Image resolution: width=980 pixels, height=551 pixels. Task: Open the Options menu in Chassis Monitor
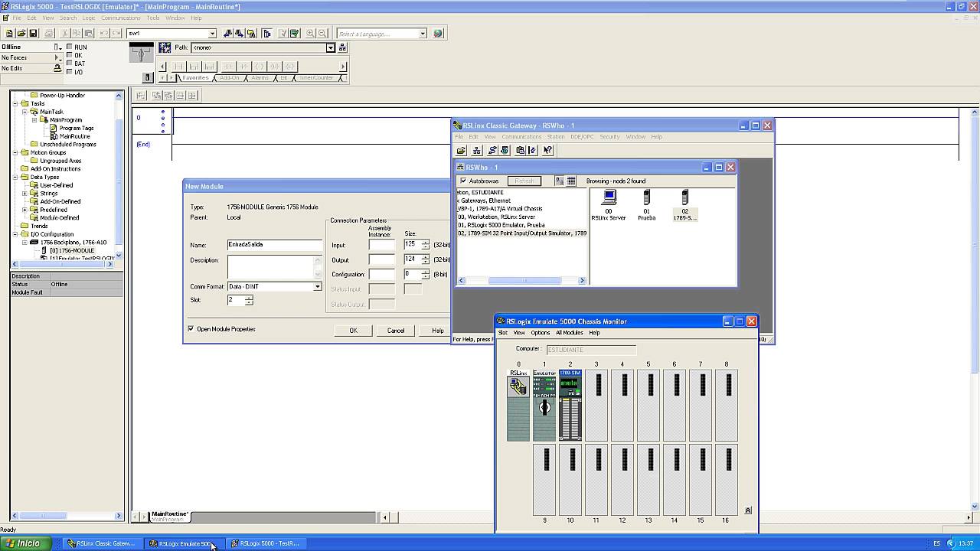[x=541, y=333]
